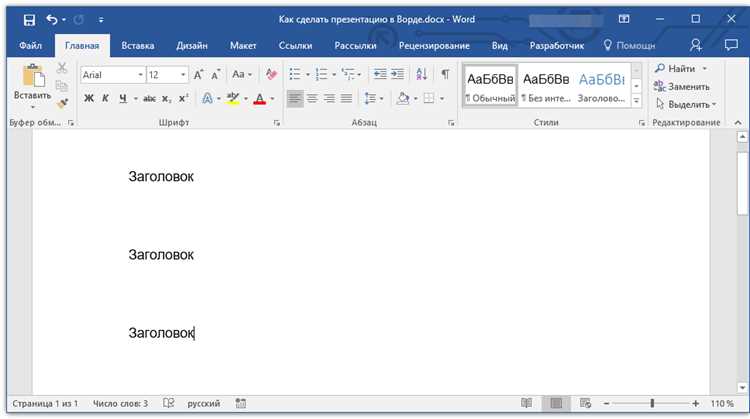The height and width of the screenshot is (419, 750).
Task: Click the Вставить paste button
Action: (33, 85)
